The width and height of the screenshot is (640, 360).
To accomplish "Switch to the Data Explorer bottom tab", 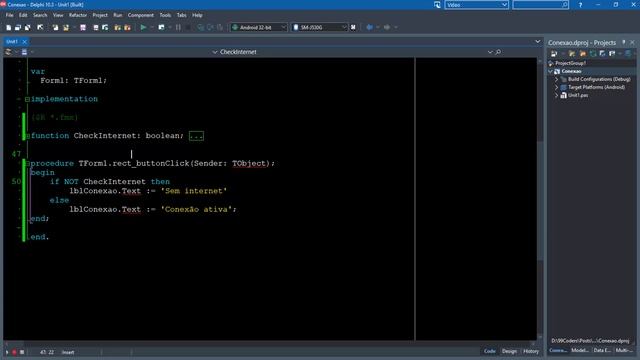I will (x=602, y=350).
